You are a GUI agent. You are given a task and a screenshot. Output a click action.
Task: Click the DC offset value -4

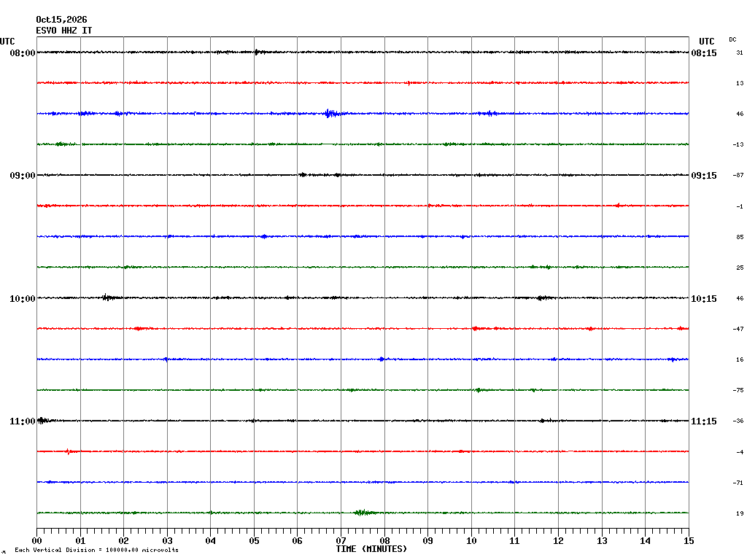pos(740,452)
